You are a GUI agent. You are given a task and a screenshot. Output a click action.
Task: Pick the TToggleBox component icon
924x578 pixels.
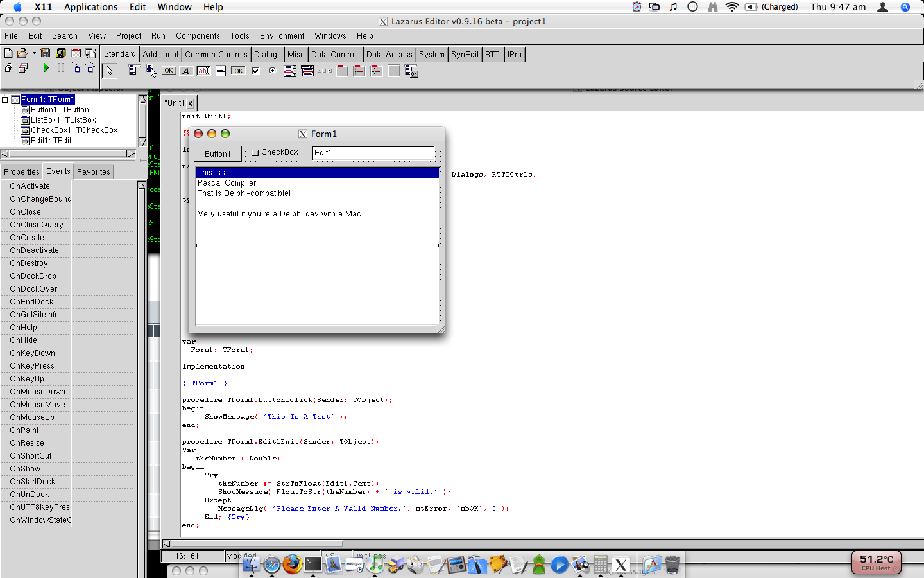tap(238, 71)
